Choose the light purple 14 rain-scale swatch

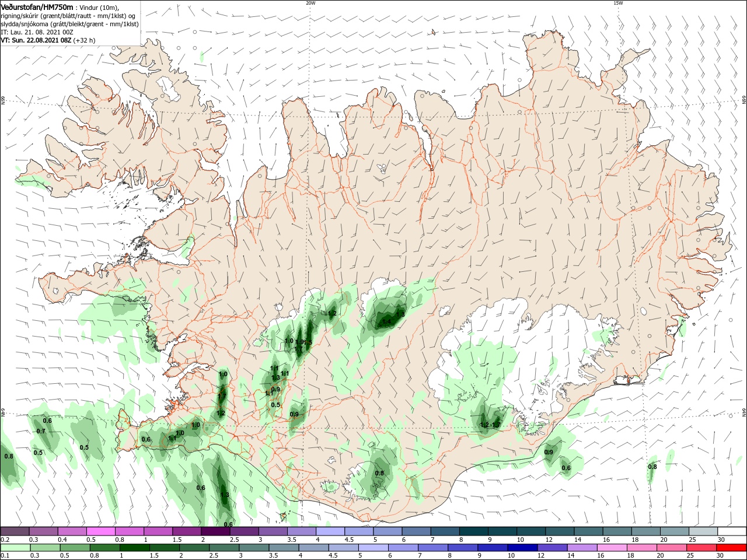pyautogui.click(x=582, y=548)
